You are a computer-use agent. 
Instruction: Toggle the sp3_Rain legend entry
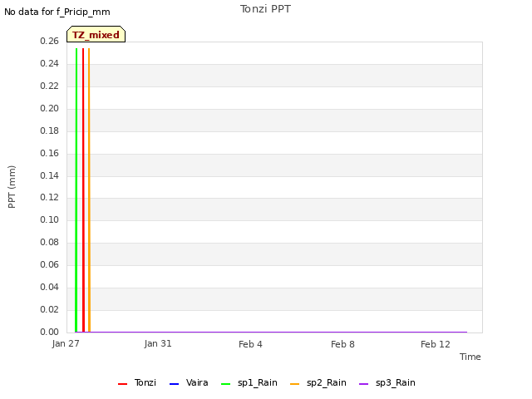click(387, 382)
